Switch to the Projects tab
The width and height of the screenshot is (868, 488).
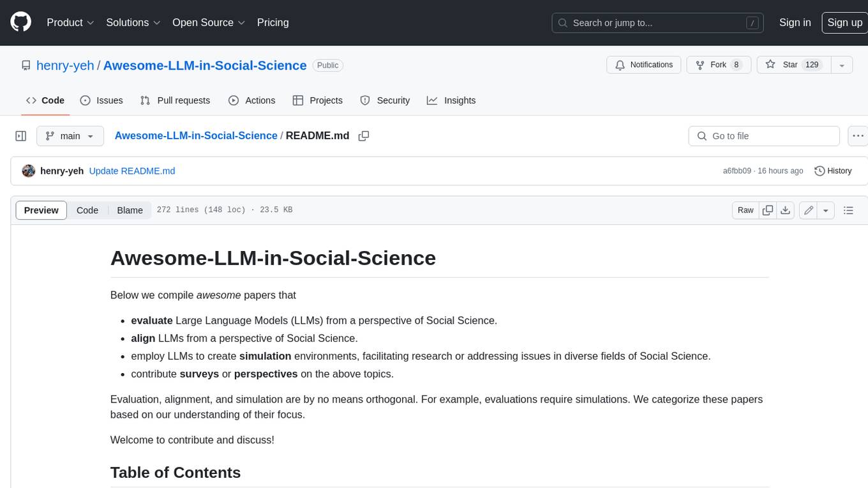[x=317, y=100]
